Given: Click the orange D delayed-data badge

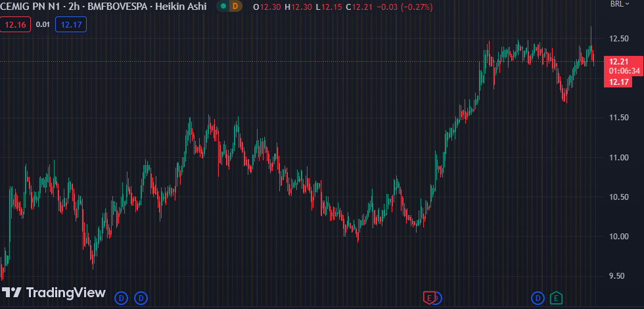Looking at the screenshot, I should tap(235, 7).
